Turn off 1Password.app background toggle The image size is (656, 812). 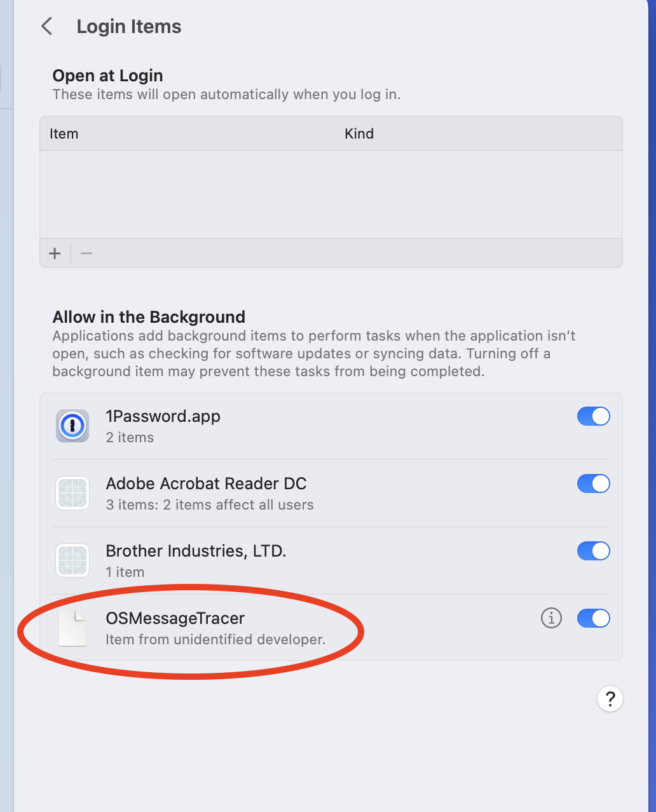tap(593, 416)
